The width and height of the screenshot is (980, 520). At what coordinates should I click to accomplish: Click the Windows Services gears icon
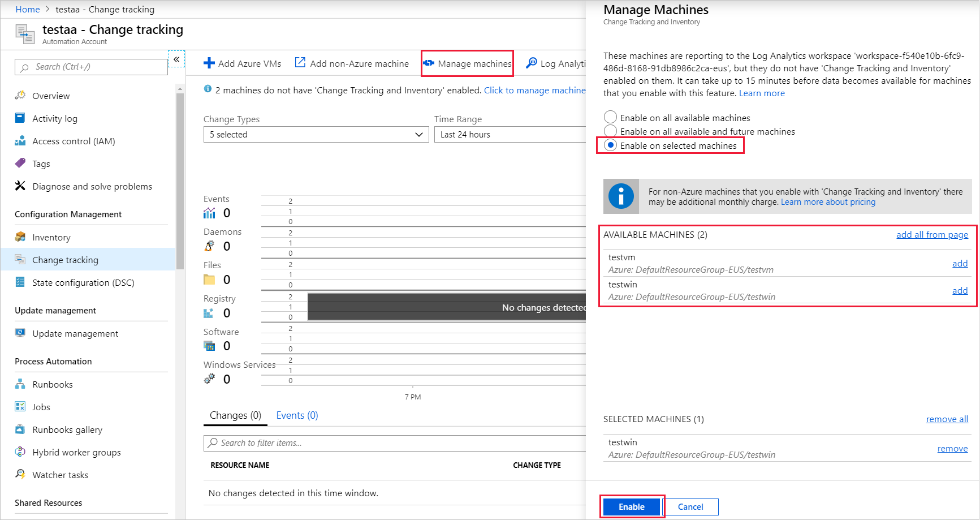(209, 379)
